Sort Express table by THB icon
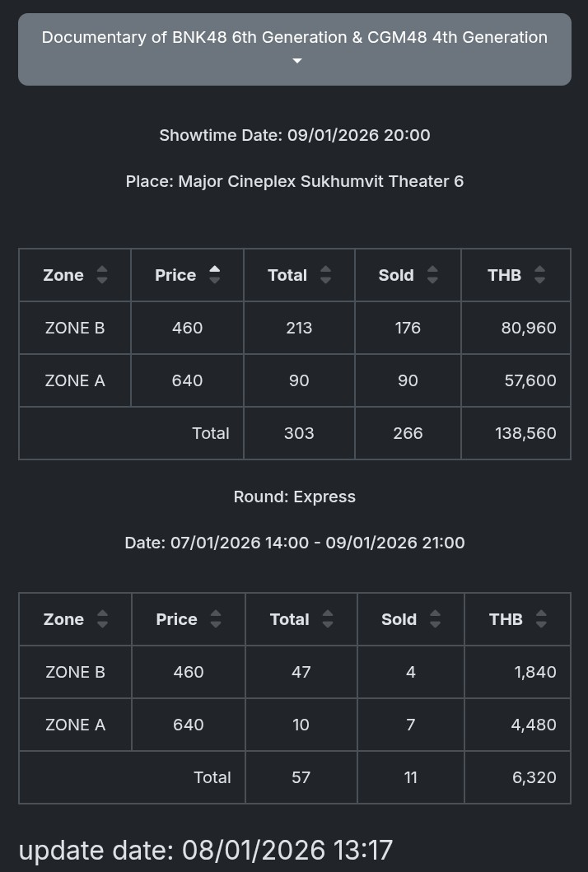Image resolution: width=588 pixels, height=872 pixels. click(x=542, y=619)
